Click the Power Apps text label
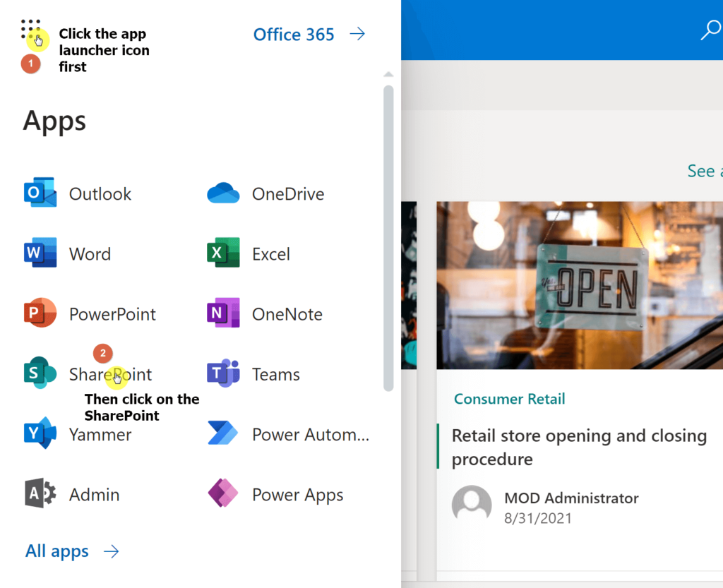This screenshot has width=723, height=588. (x=298, y=496)
